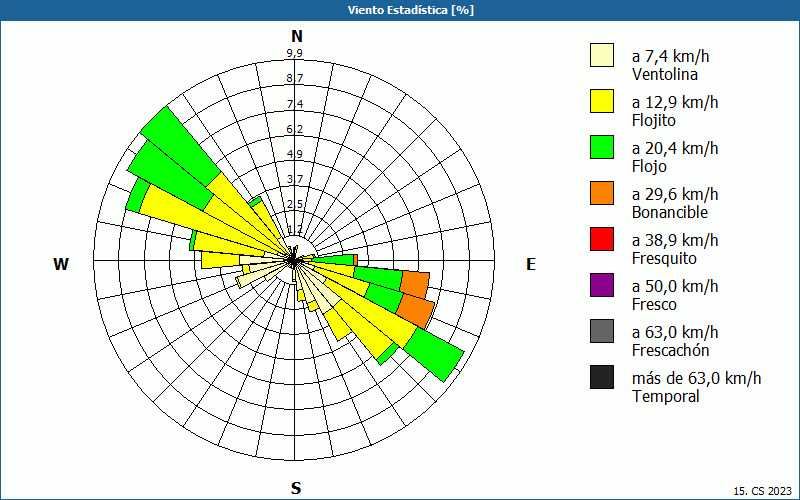Click the Fresquito red legend swatch
800x500 pixels.
coord(602,239)
